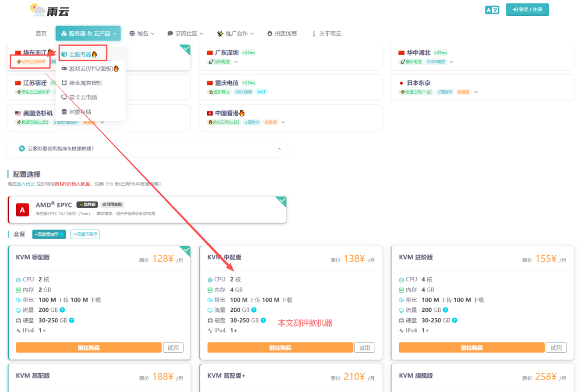
Task: Choose the 江苏宿迁 region card
Action: click(99, 87)
